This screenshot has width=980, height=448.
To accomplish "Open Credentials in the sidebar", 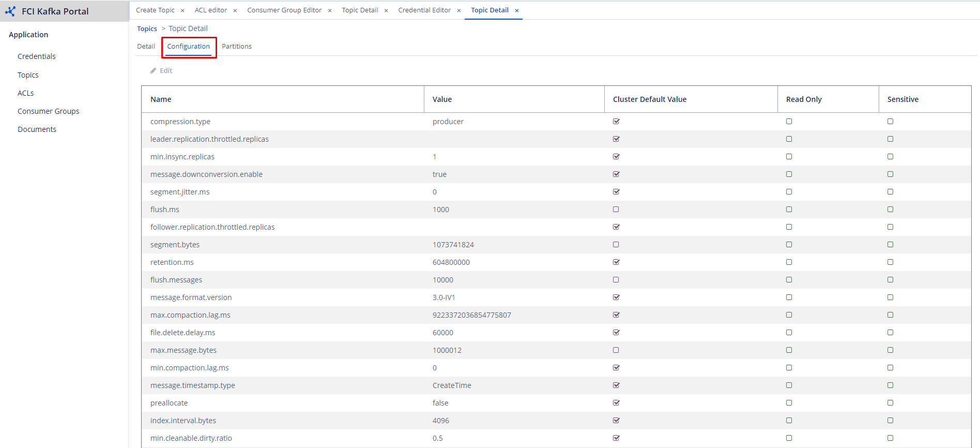I will tap(37, 56).
